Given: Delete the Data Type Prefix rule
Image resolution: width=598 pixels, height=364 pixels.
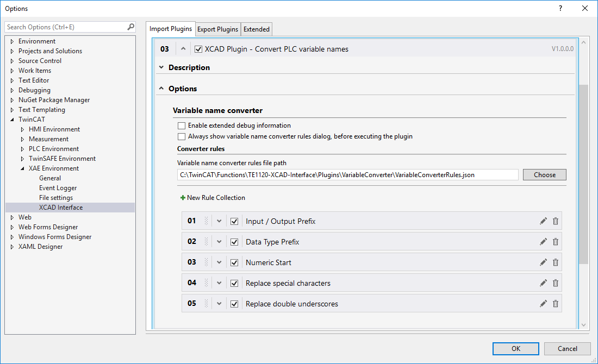Looking at the screenshot, I should (556, 242).
